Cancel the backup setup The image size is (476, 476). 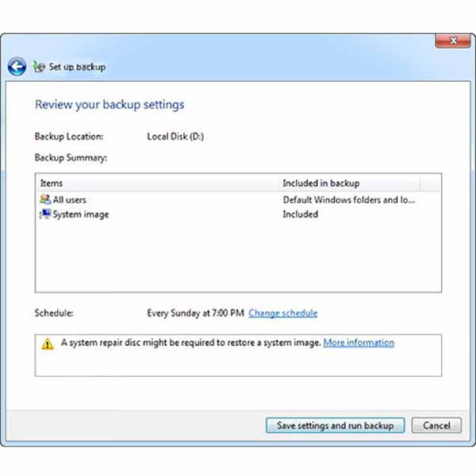[x=436, y=425]
